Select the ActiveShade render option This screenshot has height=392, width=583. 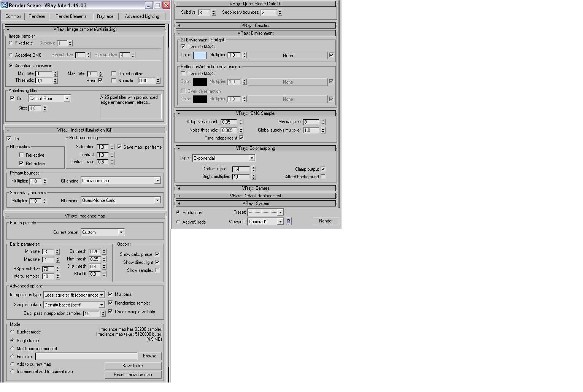click(178, 222)
